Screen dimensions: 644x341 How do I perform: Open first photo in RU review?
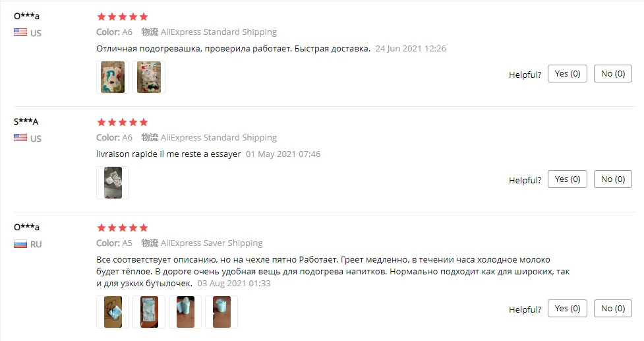[113, 312]
